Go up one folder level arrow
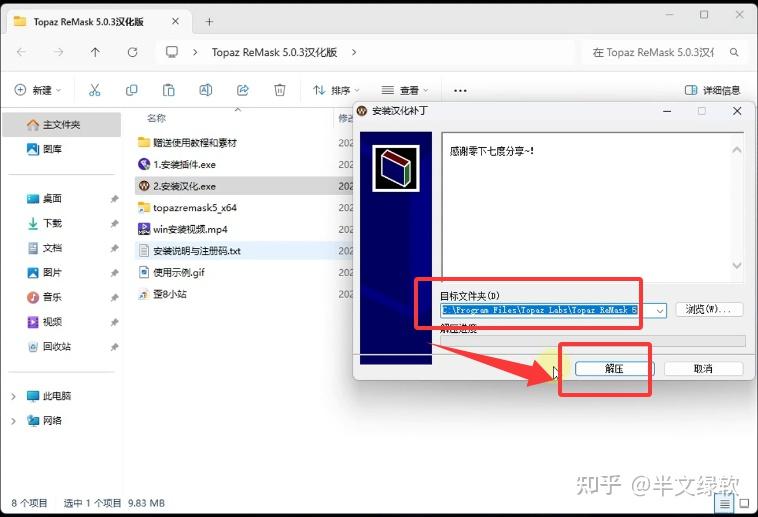The width and height of the screenshot is (758, 517). pos(95,52)
